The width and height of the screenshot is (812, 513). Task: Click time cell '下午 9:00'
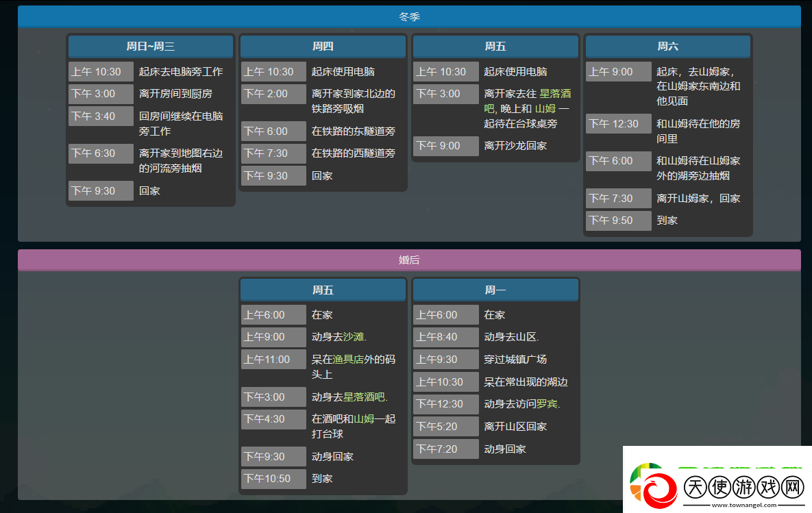[x=446, y=146]
